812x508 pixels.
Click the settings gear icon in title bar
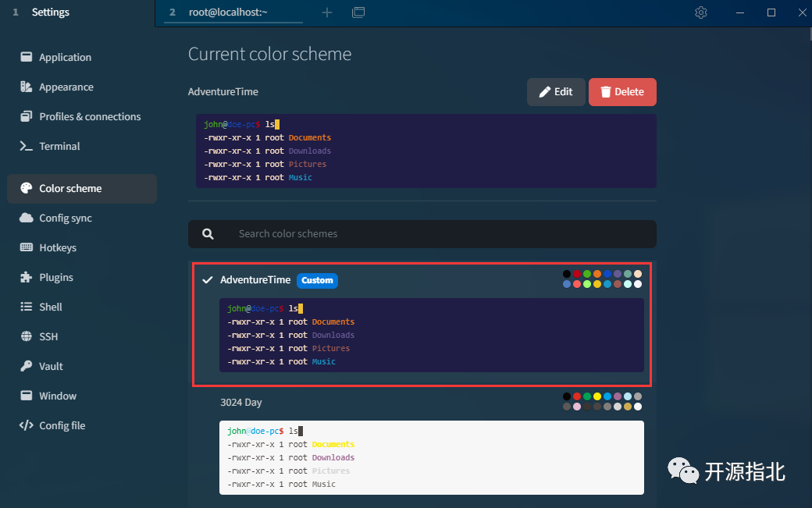(x=700, y=12)
